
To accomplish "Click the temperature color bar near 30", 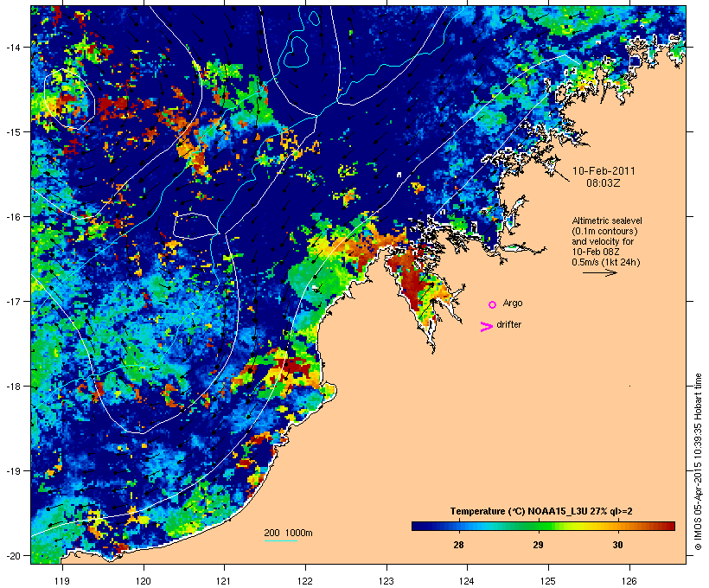I will click(617, 526).
